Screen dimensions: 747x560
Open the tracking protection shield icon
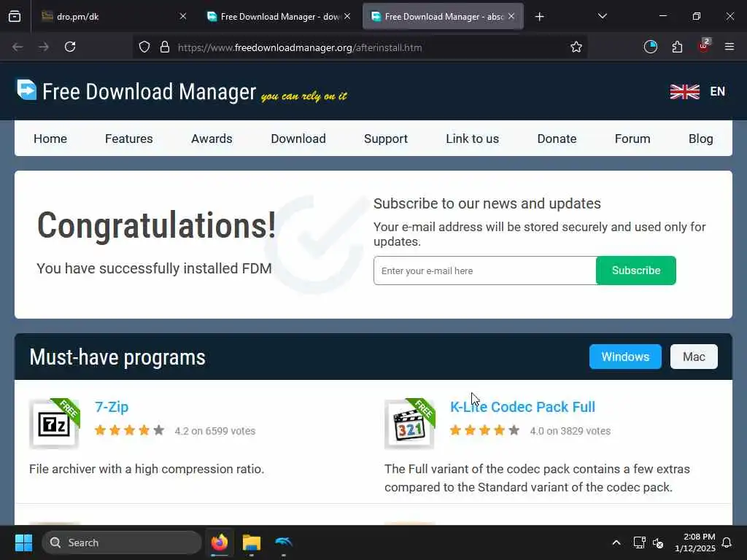coord(144,47)
